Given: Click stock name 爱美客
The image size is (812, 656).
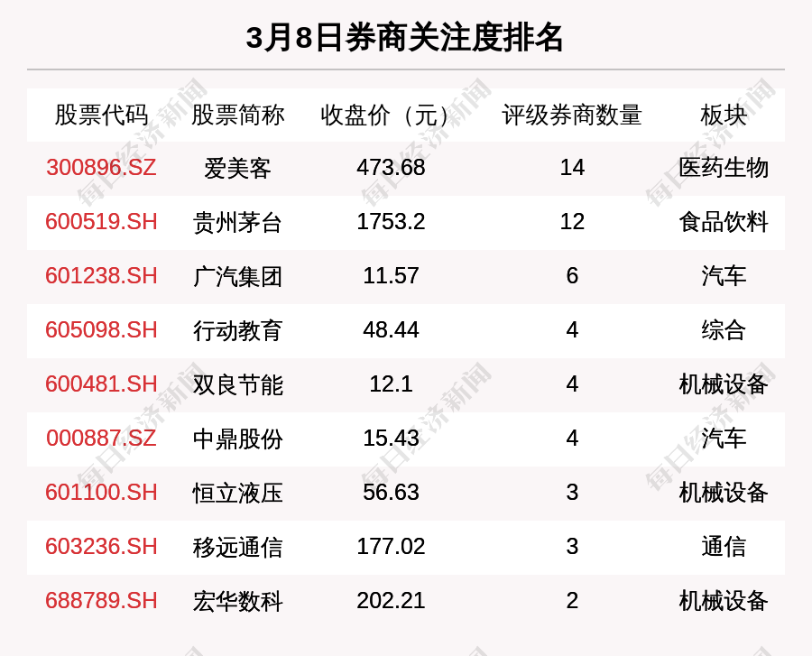Looking at the screenshot, I should (237, 168).
